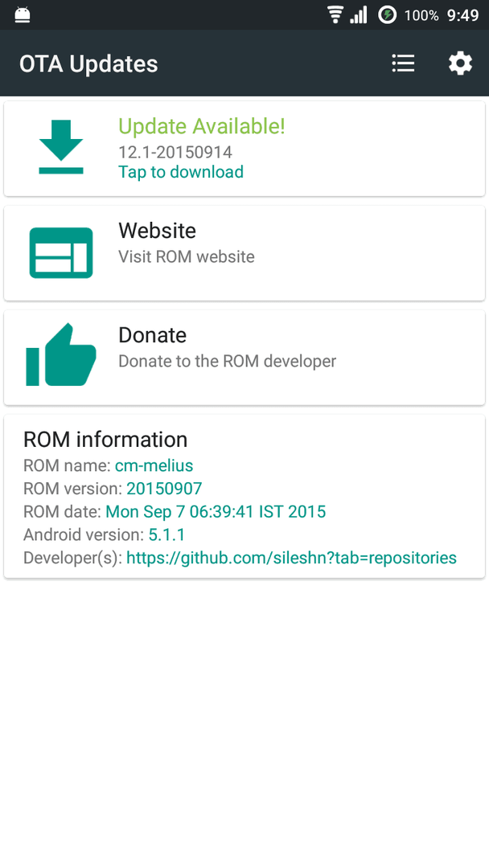Screen dimensions: 489x868
Task: Tap the ROM version 20150907 value
Action: [164, 489]
